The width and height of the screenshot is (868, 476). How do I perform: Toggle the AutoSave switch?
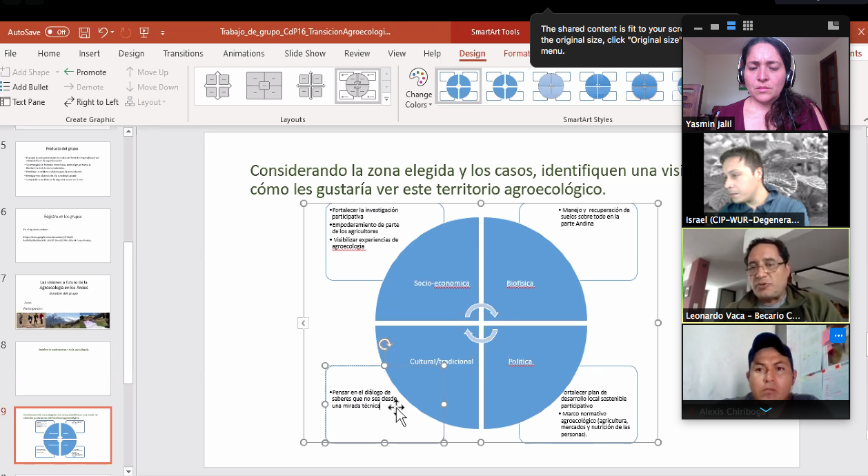coord(57,32)
